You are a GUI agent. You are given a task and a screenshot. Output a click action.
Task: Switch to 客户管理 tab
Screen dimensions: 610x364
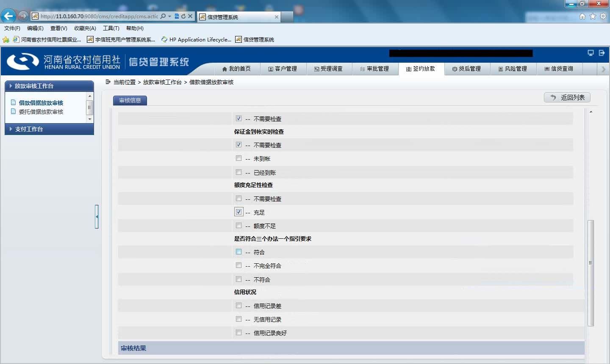pos(283,69)
